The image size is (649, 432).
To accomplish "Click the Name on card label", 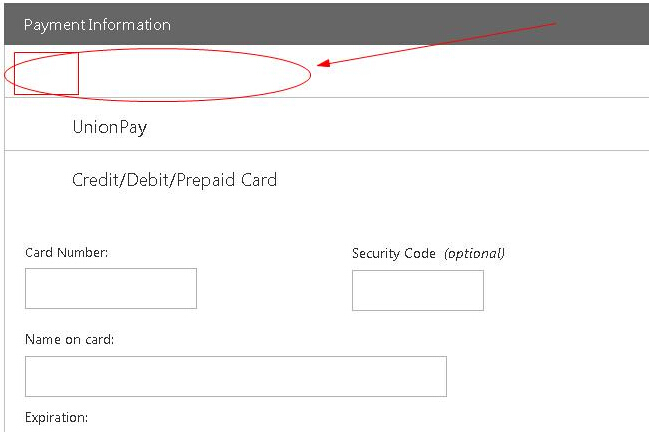I will coord(69,340).
